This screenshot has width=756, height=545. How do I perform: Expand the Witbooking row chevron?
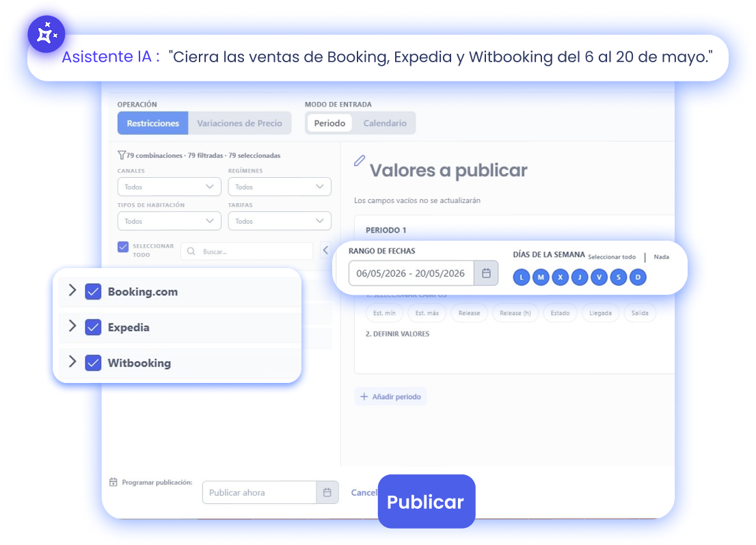click(72, 362)
